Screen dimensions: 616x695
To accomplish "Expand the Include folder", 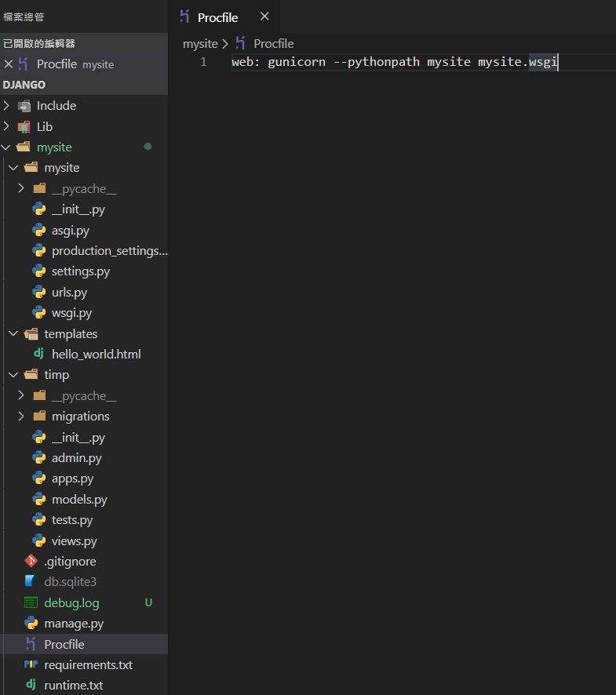I will pos(7,106).
